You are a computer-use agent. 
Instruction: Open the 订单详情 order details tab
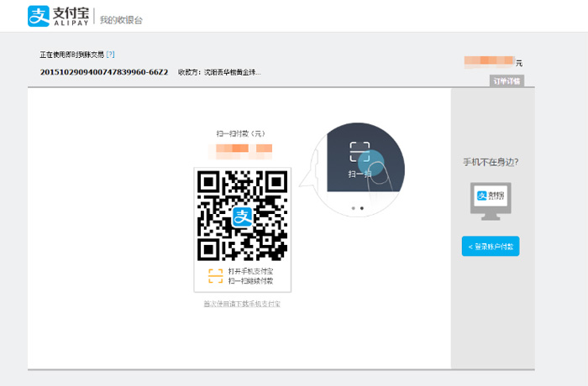[x=507, y=81]
